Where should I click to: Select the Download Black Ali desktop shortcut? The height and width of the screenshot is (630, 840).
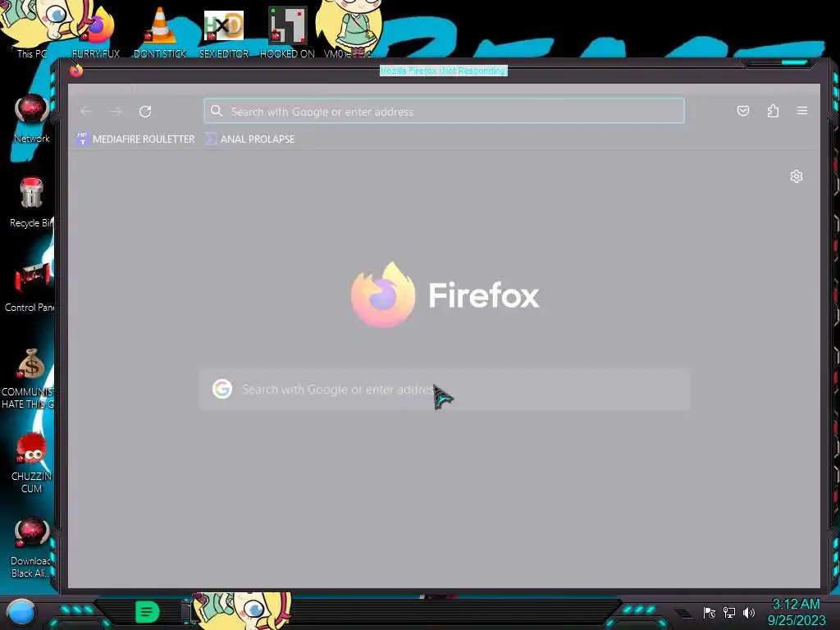coord(30,547)
